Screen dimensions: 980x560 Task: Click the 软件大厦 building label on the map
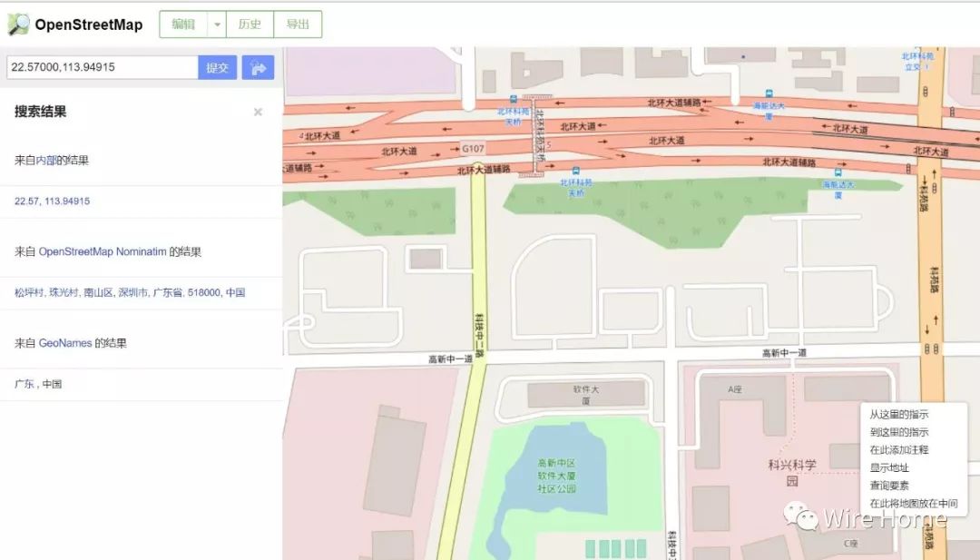click(x=586, y=395)
